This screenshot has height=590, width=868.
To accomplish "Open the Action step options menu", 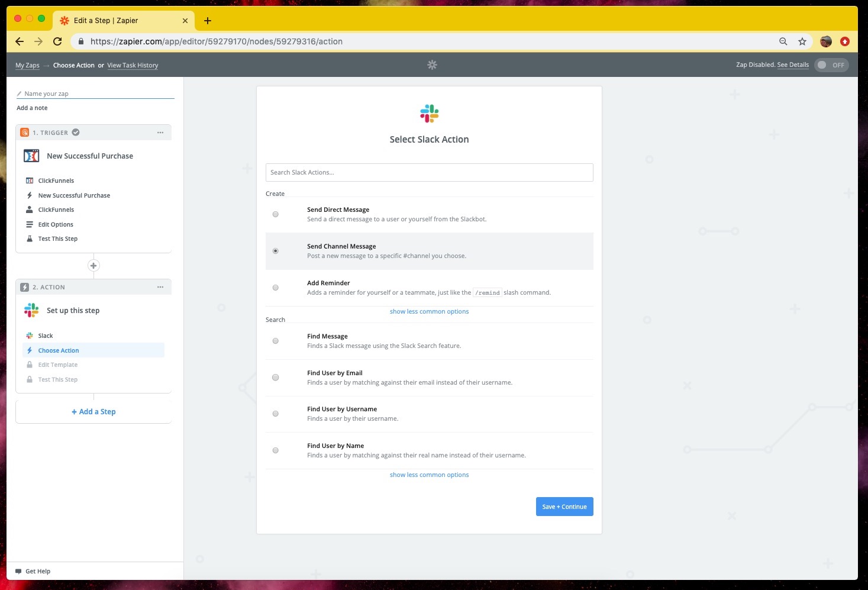I will point(160,287).
